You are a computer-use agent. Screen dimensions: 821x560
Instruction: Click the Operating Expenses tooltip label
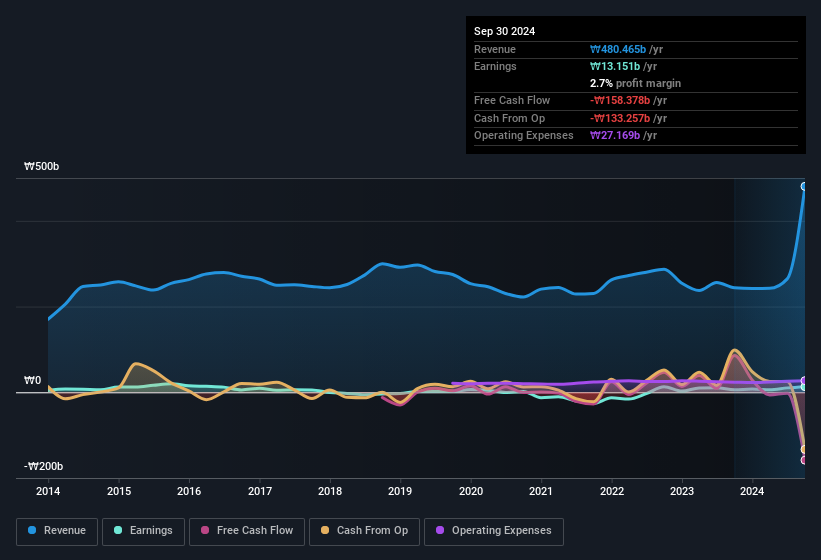[x=524, y=135]
